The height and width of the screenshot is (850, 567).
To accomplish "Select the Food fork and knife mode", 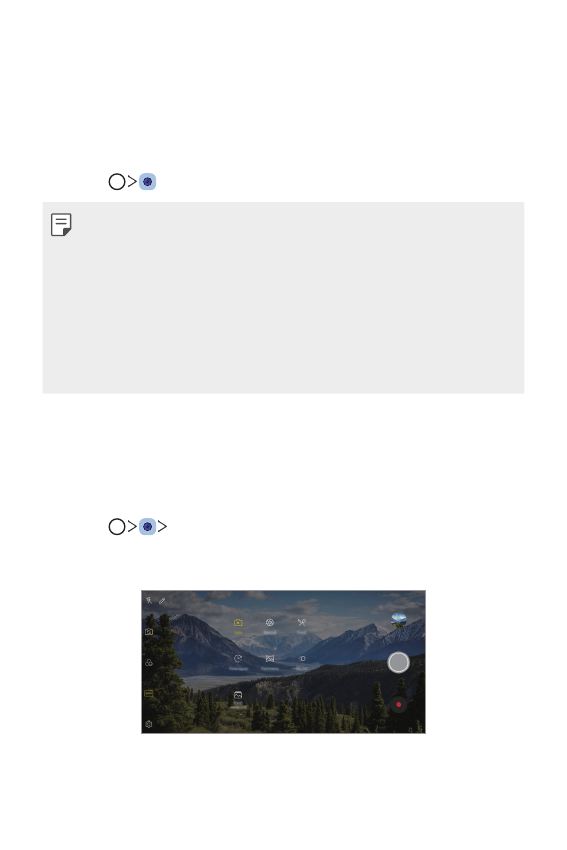I will tap(302, 623).
